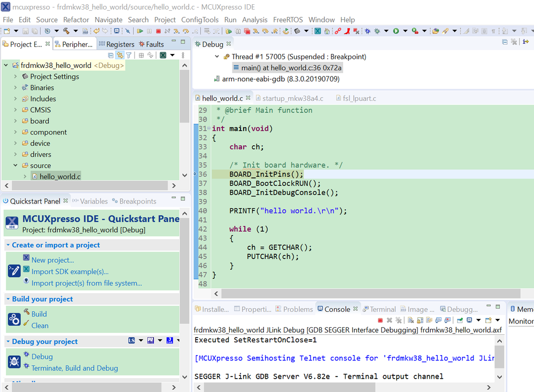Switch to the Registers tab
534x392 pixels.
click(117, 44)
